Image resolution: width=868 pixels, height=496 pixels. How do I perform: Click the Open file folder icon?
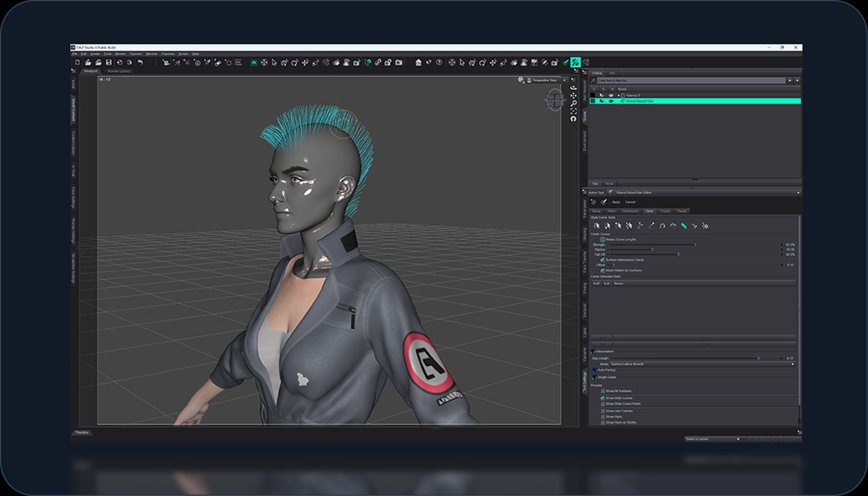(88, 62)
